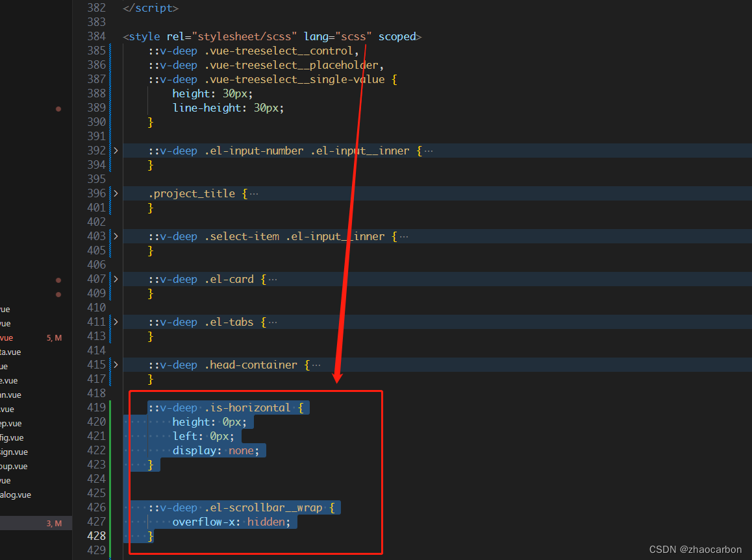Open the file ending in 'alog.vue' in sidebar
Screen dimensions: 752x560
click(x=16, y=494)
